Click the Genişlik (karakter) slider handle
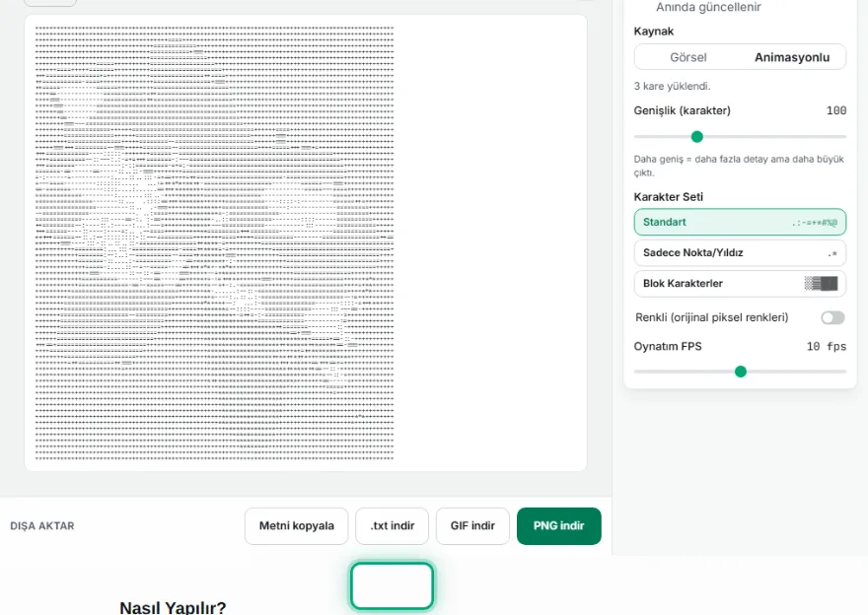 point(697,137)
